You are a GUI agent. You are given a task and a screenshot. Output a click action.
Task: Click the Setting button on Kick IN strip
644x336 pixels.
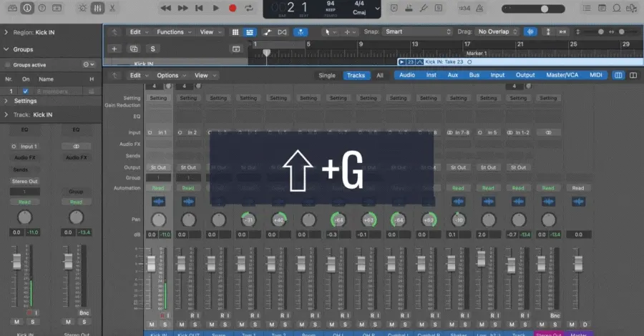click(x=158, y=98)
